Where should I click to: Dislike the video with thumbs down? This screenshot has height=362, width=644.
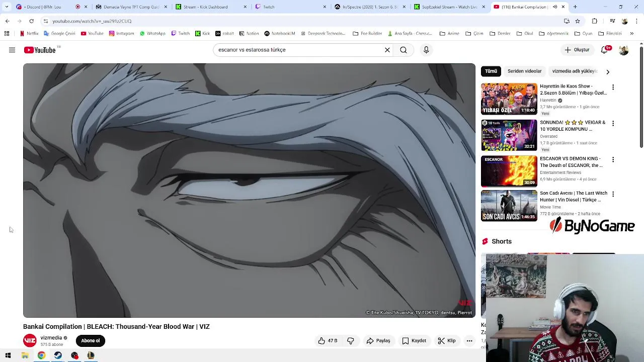click(351, 341)
